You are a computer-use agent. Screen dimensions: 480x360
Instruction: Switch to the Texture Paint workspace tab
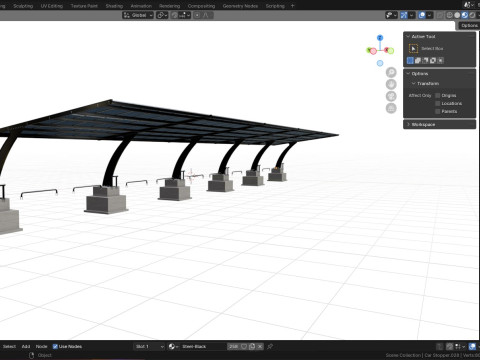click(84, 6)
